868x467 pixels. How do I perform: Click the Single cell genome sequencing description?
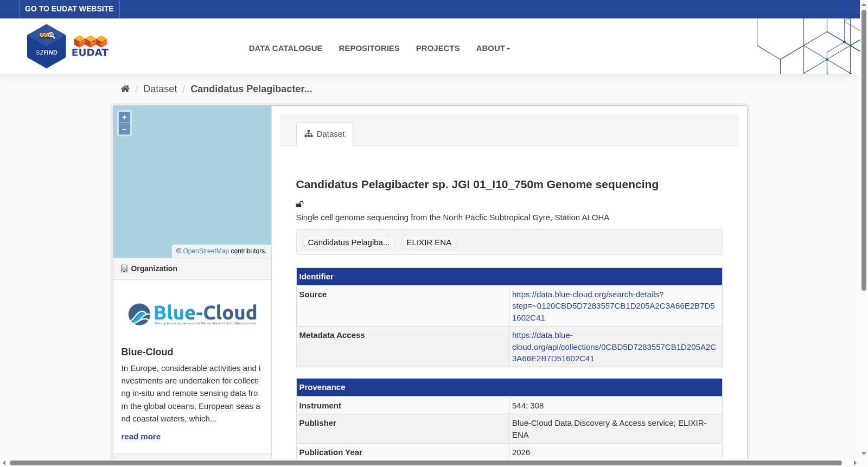452,217
